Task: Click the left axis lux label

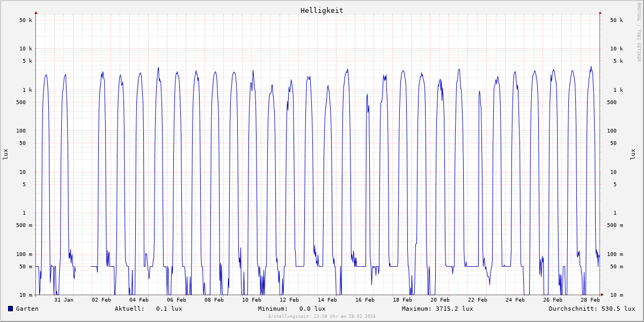Action: pyautogui.click(x=5, y=154)
